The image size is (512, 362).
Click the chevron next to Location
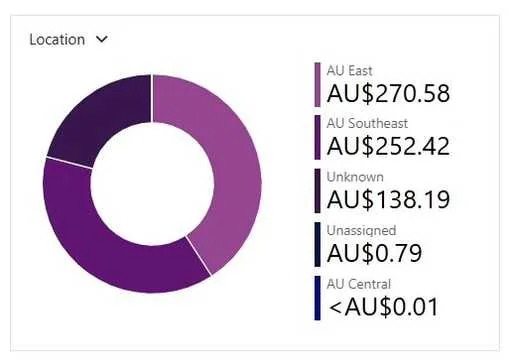[102, 39]
